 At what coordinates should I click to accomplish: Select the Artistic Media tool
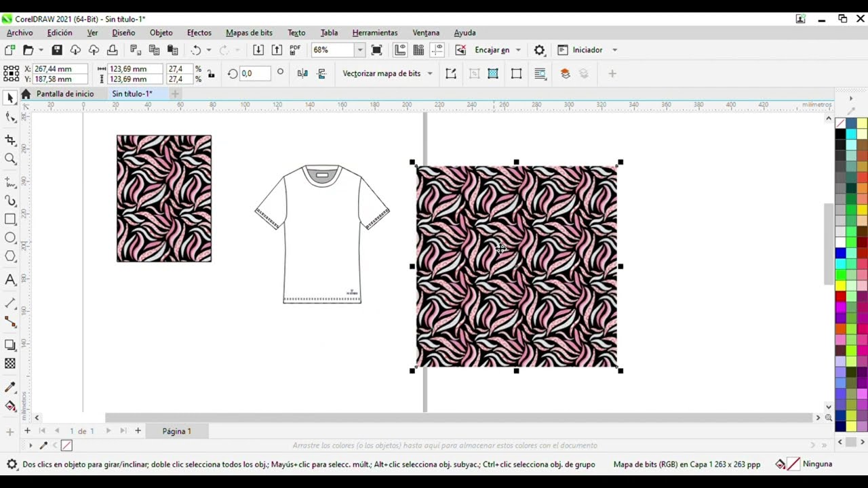(10, 201)
